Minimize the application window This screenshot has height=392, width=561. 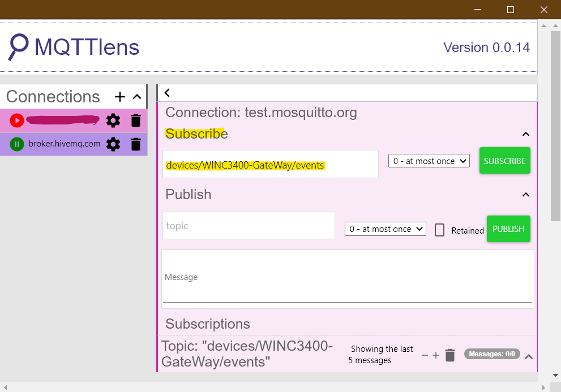coord(478,10)
